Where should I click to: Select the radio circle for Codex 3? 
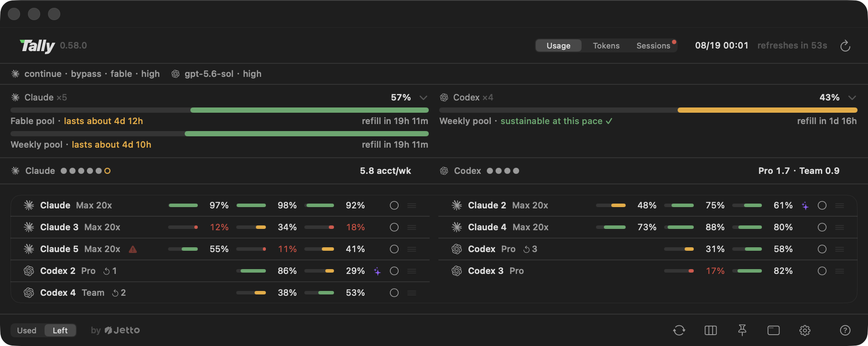pos(822,271)
